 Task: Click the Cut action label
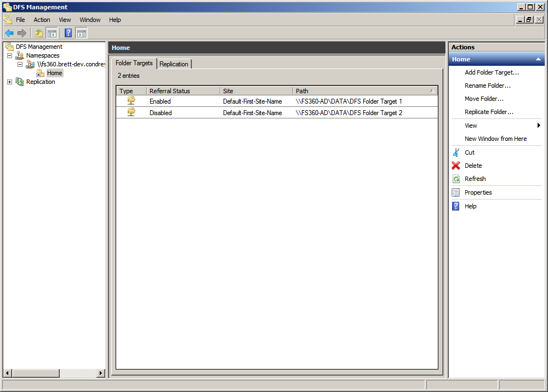470,152
